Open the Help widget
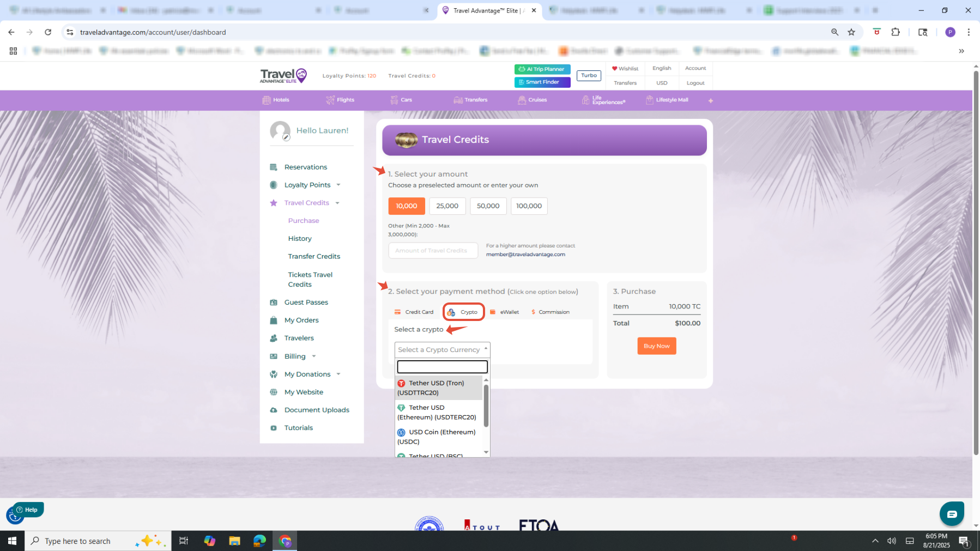 point(27,510)
